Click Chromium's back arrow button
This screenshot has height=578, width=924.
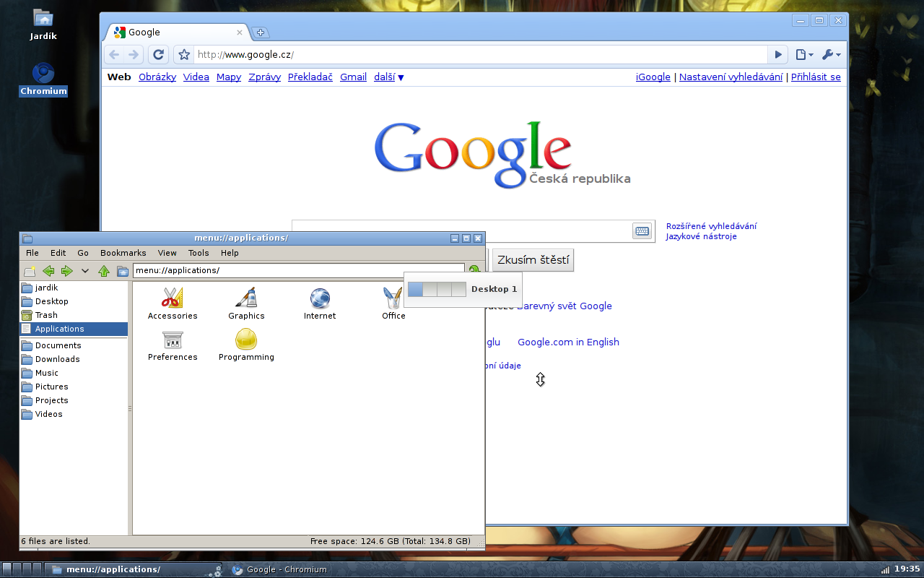click(x=114, y=54)
